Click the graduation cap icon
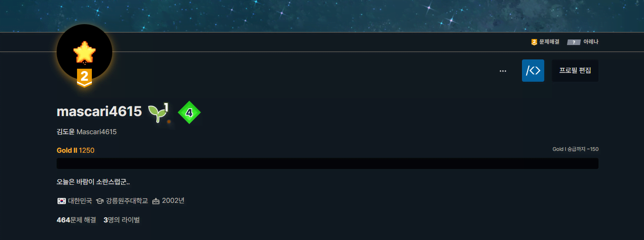The width and height of the screenshot is (644, 240). (100, 201)
